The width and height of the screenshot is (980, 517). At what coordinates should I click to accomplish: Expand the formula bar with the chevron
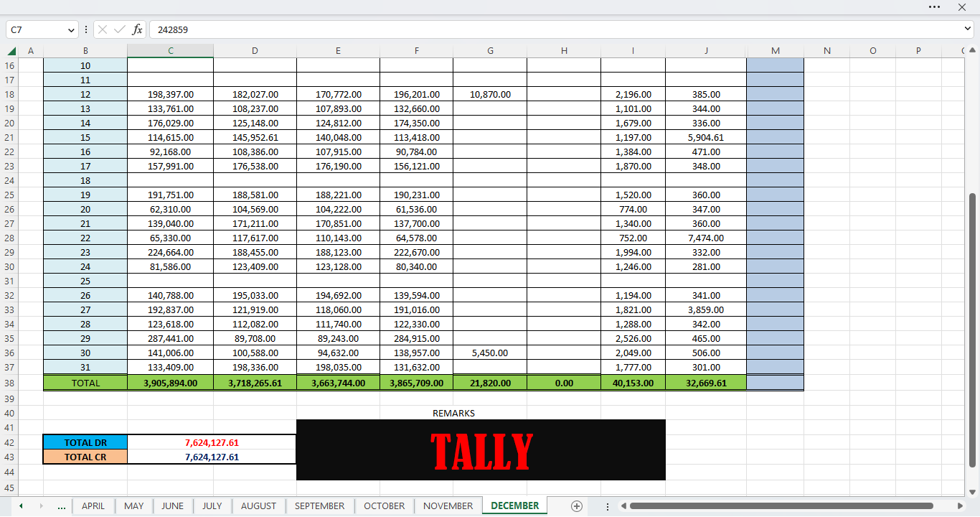pos(967,29)
